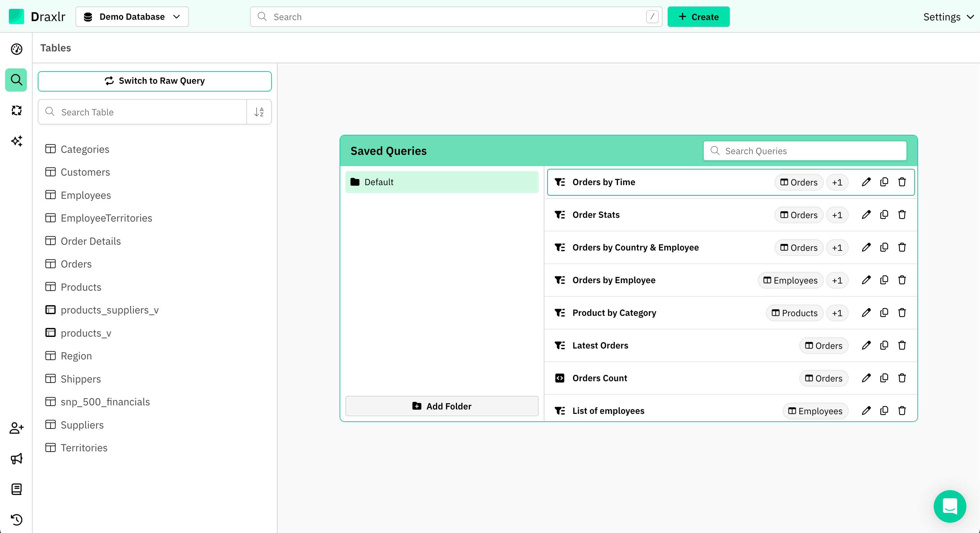
Task: Focus the global Search field
Action: 456,17
